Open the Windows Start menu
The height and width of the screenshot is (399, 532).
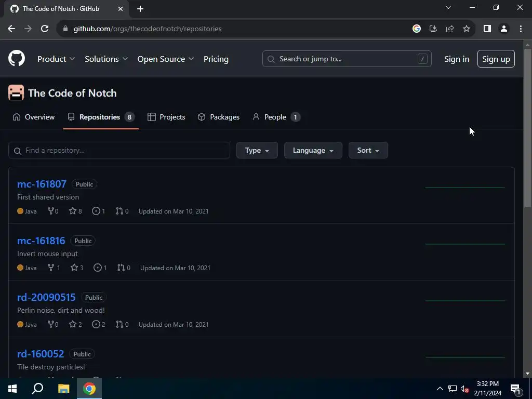point(12,389)
